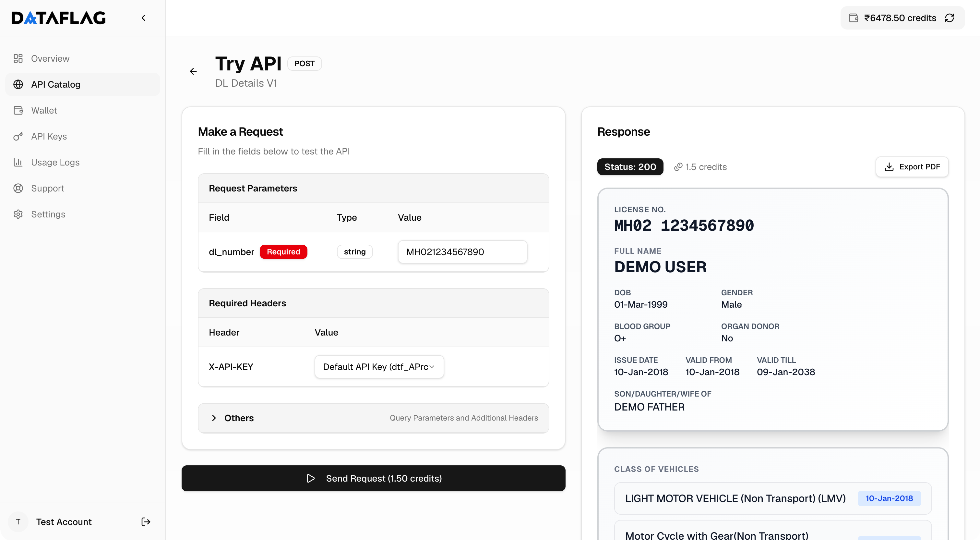980x540 pixels.
Task: Click the API Keys key icon
Action: [18, 136]
